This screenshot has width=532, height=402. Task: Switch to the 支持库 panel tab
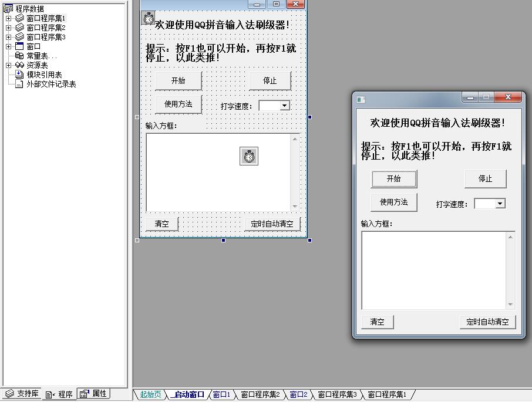pos(22,394)
